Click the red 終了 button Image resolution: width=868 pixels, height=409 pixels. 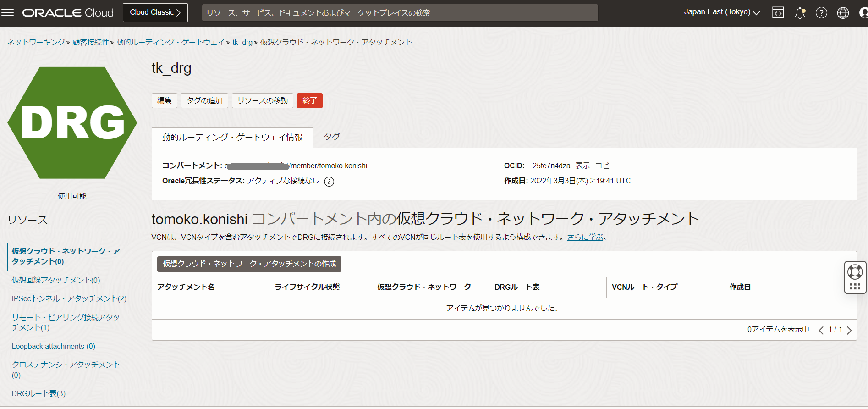[x=310, y=100]
